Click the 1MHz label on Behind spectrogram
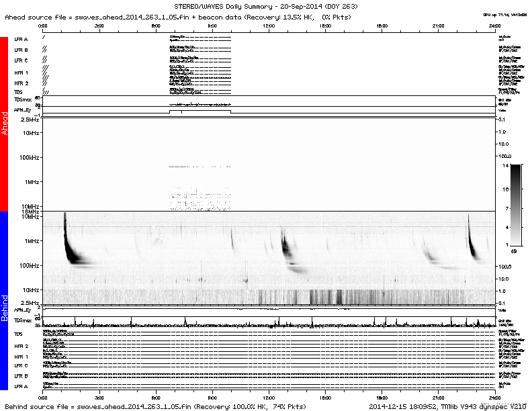The image size is (532, 411). pyautogui.click(x=32, y=241)
